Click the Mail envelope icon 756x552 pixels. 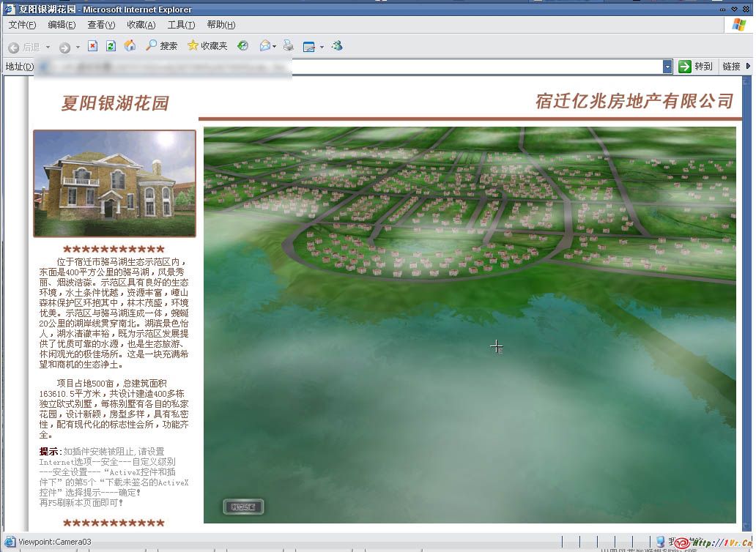click(x=264, y=46)
